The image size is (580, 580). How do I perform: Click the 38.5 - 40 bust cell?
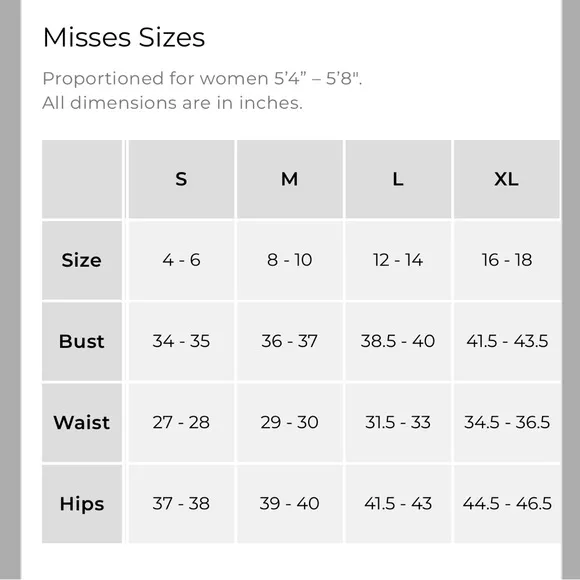click(x=398, y=341)
